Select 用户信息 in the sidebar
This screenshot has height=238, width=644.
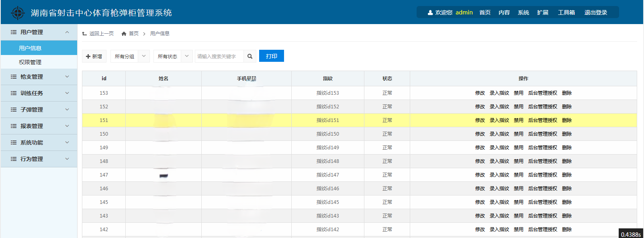pyautogui.click(x=39, y=48)
